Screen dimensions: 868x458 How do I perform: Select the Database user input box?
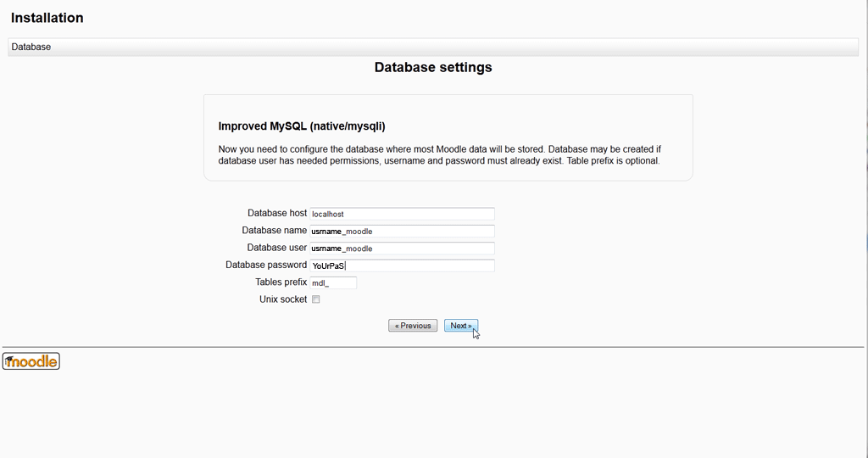pos(402,249)
